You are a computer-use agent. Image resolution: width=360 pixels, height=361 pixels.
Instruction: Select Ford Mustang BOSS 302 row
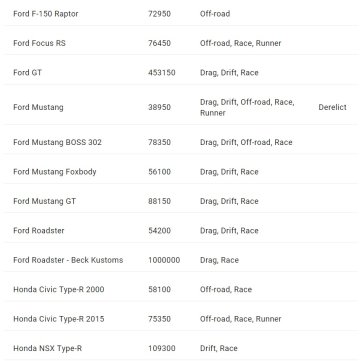click(x=180, y=142)
